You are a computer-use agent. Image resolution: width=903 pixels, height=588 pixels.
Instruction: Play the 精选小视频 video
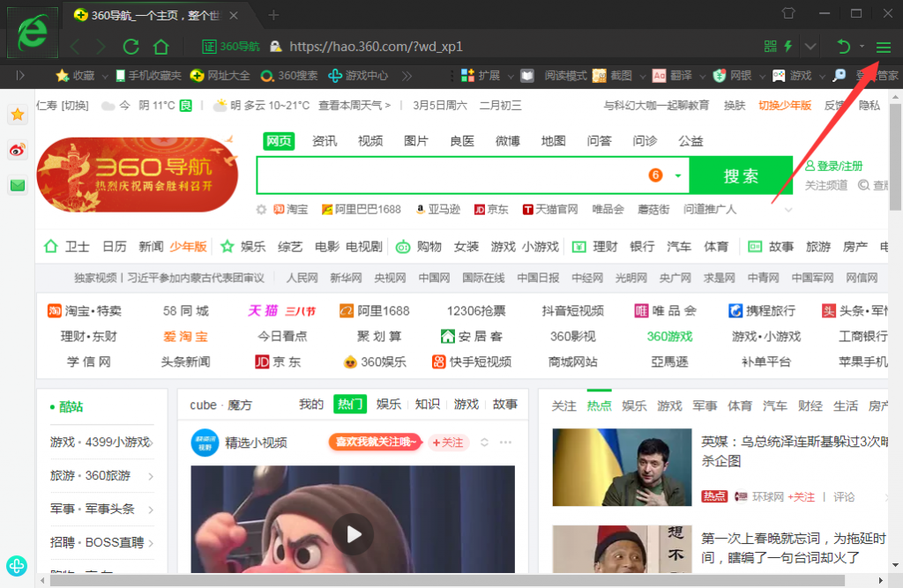coord(353,534)
